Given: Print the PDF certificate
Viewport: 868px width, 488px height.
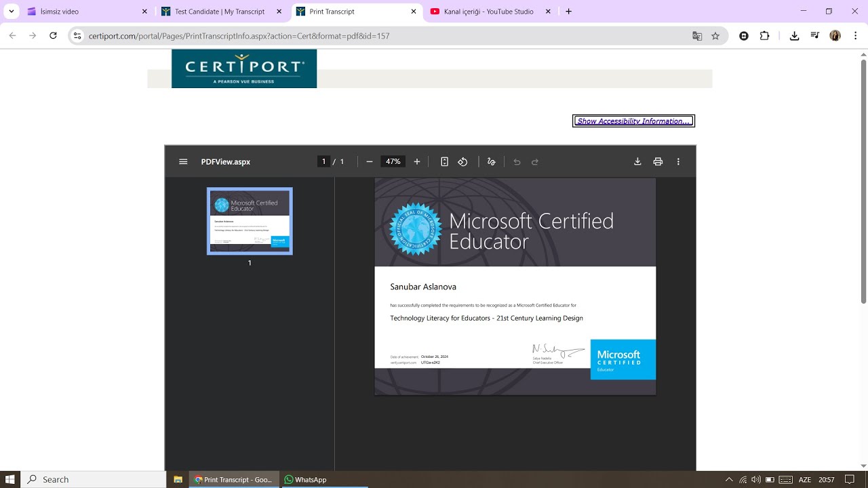Looking at the screenshot, I should click(x=658, y=162).
